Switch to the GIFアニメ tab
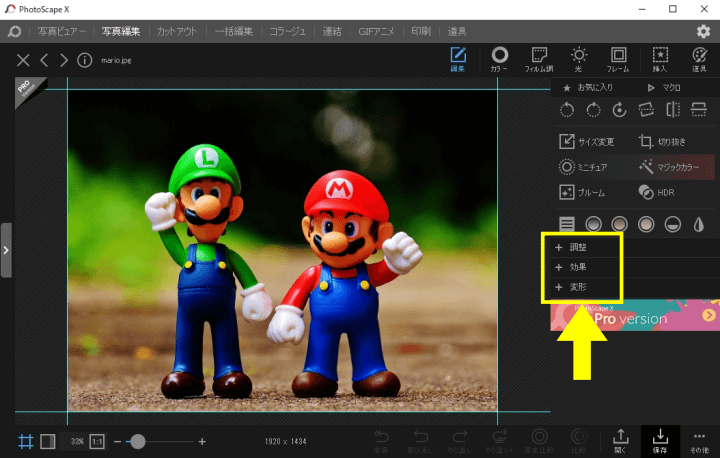Viewport: 720px width, 458px height. point(376,31)
